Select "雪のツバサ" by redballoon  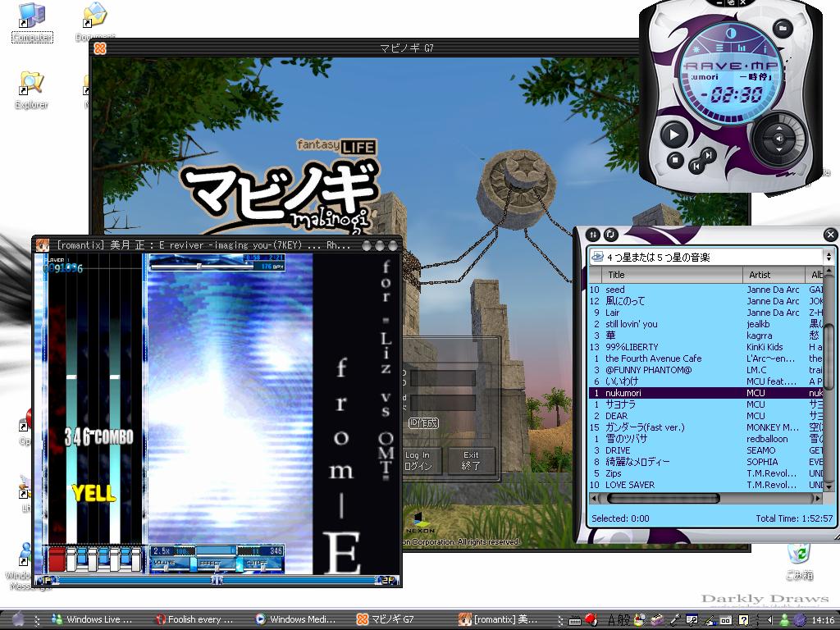706,439
